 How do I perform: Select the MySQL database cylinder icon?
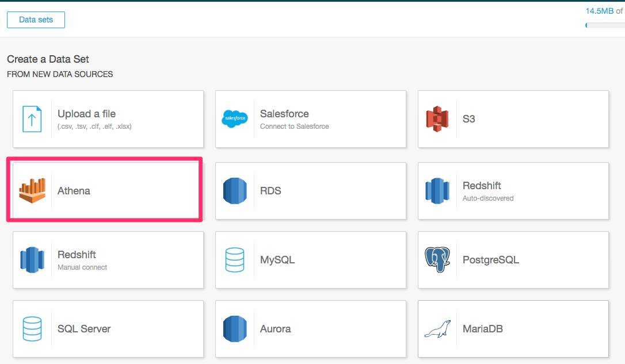[x=235, y=260]
